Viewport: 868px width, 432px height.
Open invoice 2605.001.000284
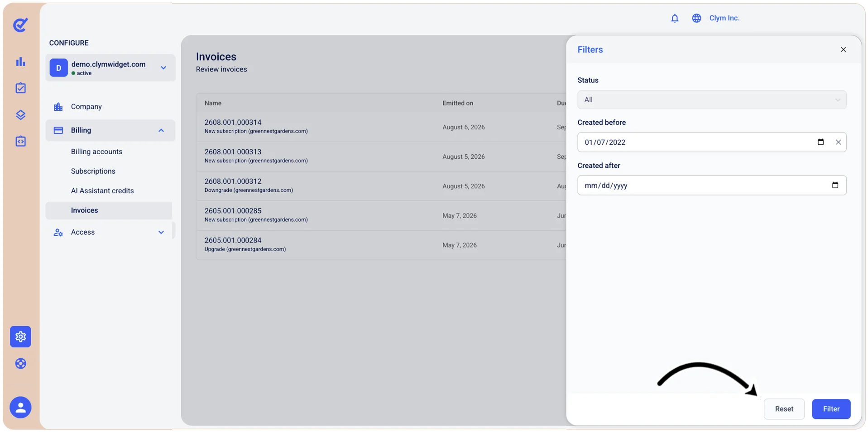(x=233, y=240)
